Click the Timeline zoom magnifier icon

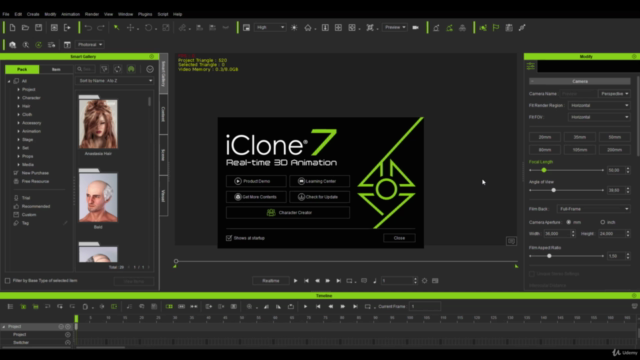tap(249, 307)
